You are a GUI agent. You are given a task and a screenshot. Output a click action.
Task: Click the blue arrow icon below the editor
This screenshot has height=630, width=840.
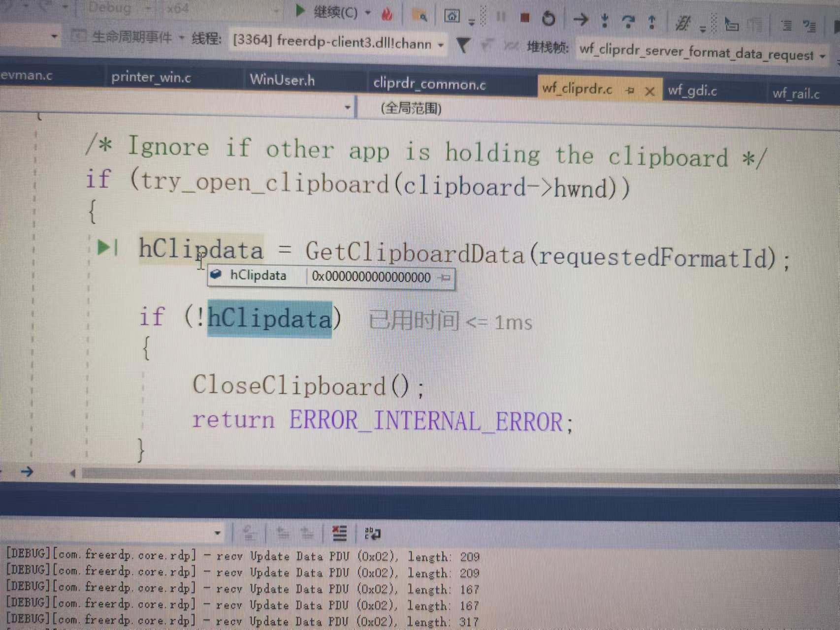(x=27, y=472)
